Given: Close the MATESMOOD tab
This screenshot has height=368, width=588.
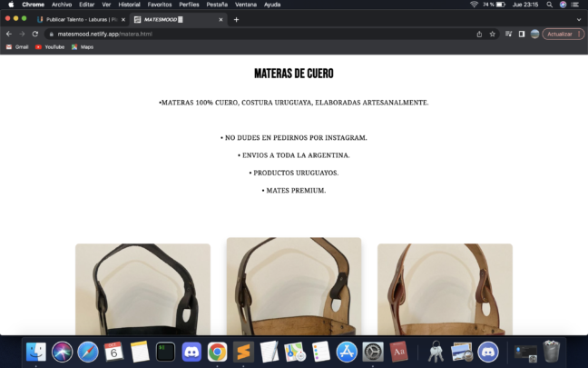Looking at the screenshot, I should [x=219, y=19].
